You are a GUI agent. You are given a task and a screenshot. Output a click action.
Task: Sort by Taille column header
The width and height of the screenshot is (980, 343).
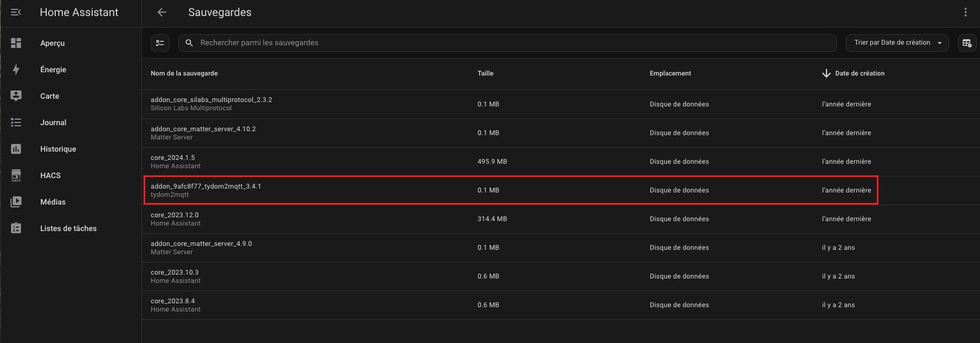tap(485, 73)
